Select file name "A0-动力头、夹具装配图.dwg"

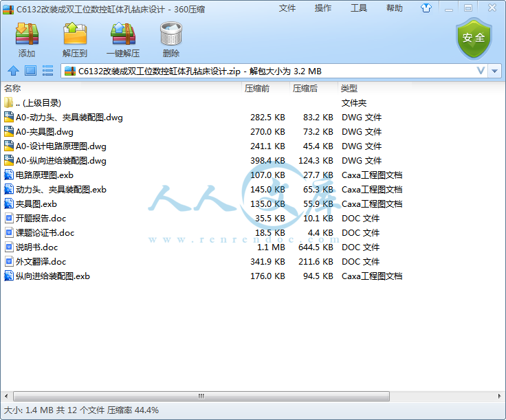[x=69, y=118]
